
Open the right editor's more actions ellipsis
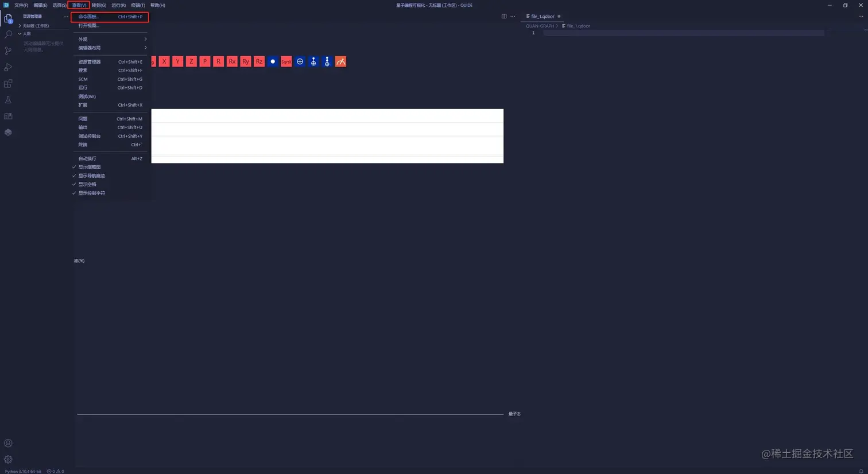[x=861, y=16]
